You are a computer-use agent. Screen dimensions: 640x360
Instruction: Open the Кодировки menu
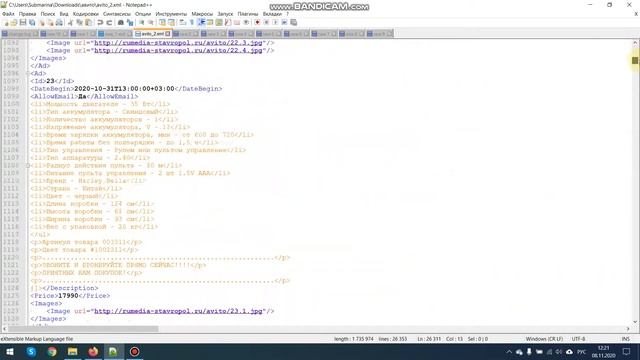coord(86,14)
